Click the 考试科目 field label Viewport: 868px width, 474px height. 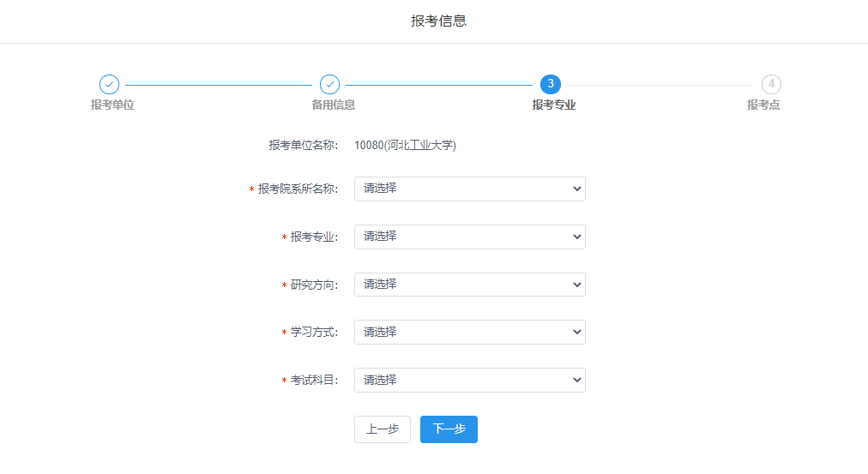click(314, 381)
